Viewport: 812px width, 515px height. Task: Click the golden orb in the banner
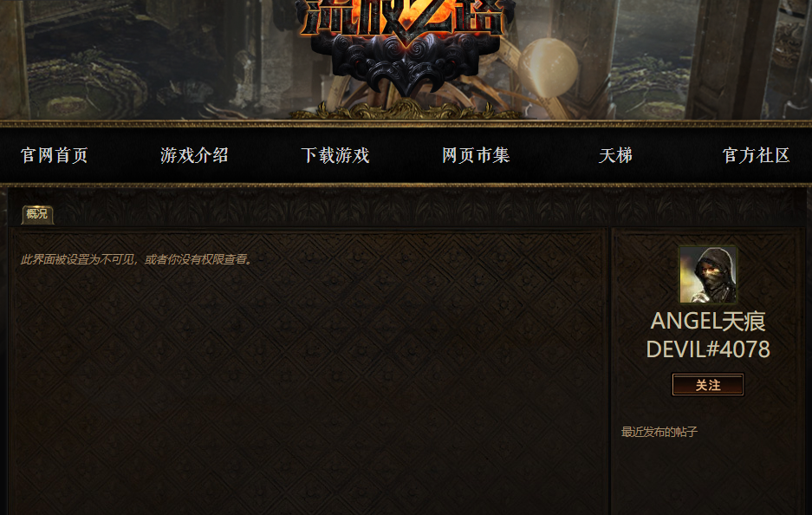point(548,68)
